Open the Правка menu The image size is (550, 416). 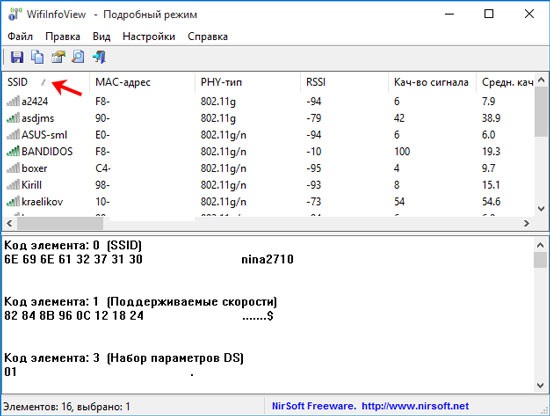tap(63, 36)
